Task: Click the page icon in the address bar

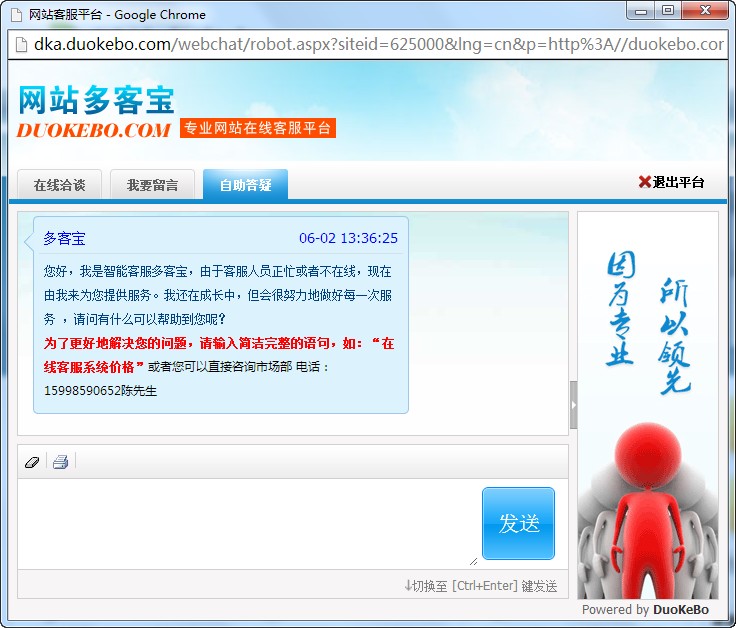Action: pos(20,44)
